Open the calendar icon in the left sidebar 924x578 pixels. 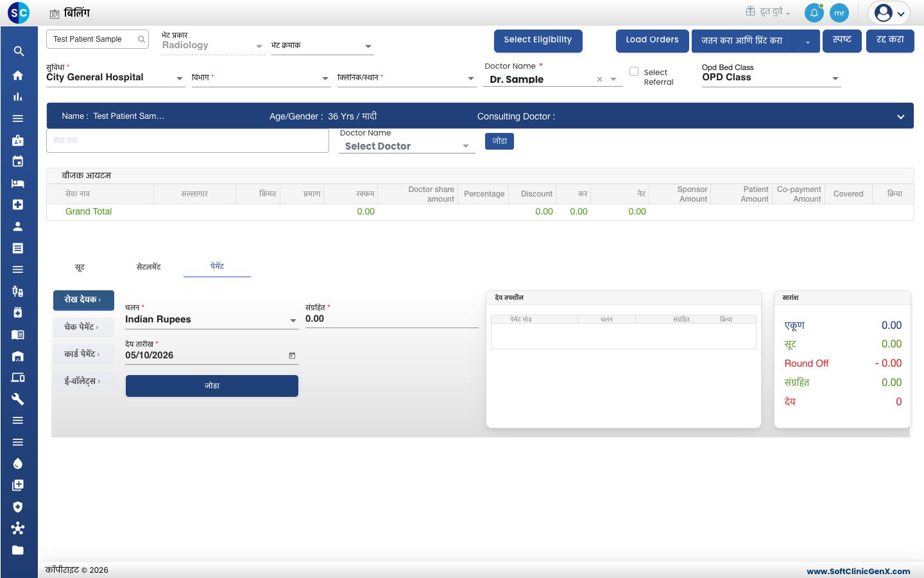coord(18,161)
